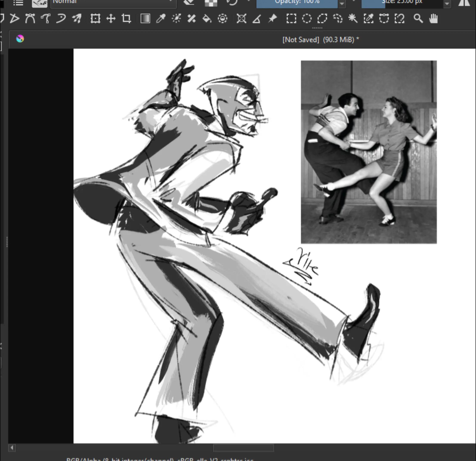Select the Reference Images pin tool
The image size is (476, 461).
272,19
